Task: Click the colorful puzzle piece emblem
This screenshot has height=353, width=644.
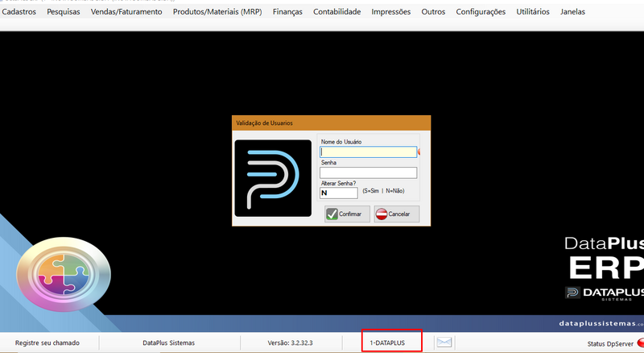Action: [64, 274]
